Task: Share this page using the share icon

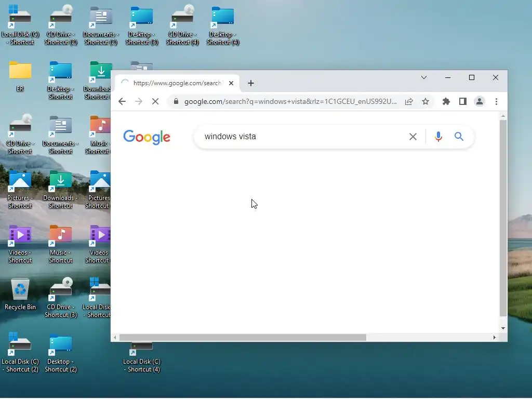Action: (x=409, y=101)
